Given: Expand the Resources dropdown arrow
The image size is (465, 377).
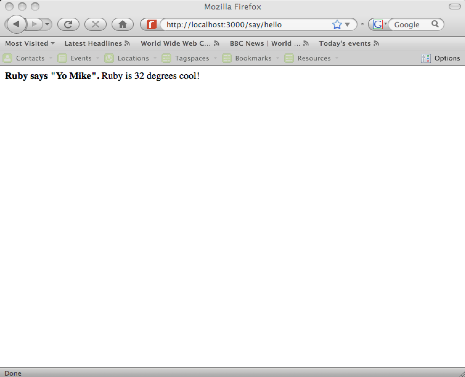Looking at the screenshot, I should pyautogui.click(x=337, y=58).
